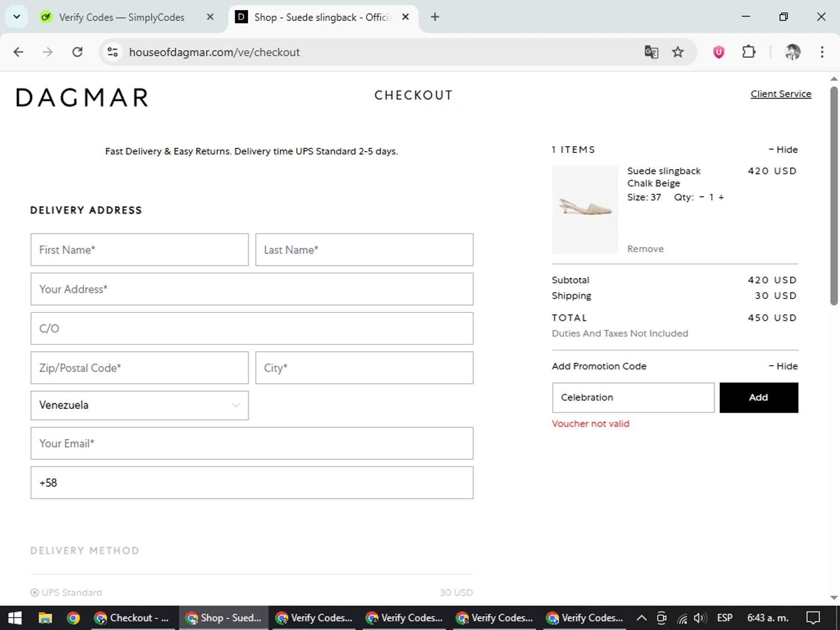Click the Last Name field
Viewport: 840px width, 630px height.
(x=365, y=250)
